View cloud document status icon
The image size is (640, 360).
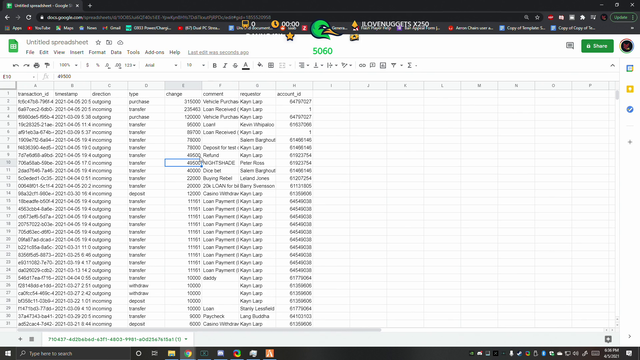tap(120, 42)
